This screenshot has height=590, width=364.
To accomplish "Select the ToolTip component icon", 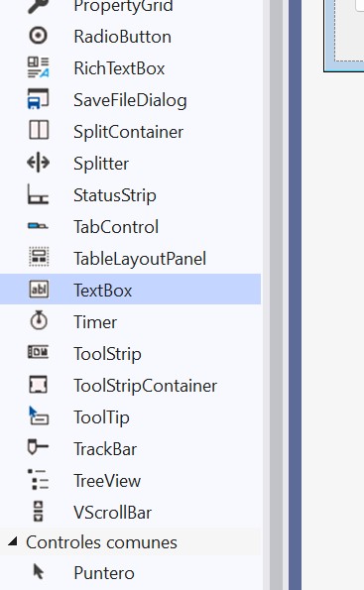I will [39, 416].
